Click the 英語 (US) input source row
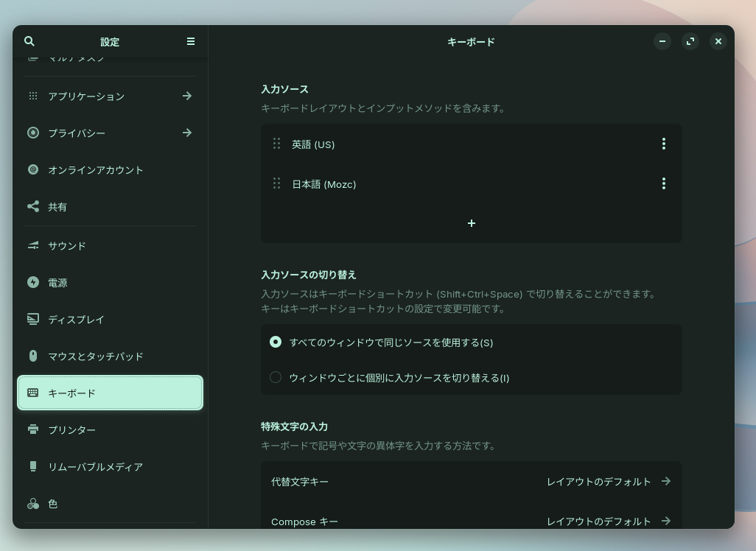The image size is (756, 551). click(x=472, y=144)
